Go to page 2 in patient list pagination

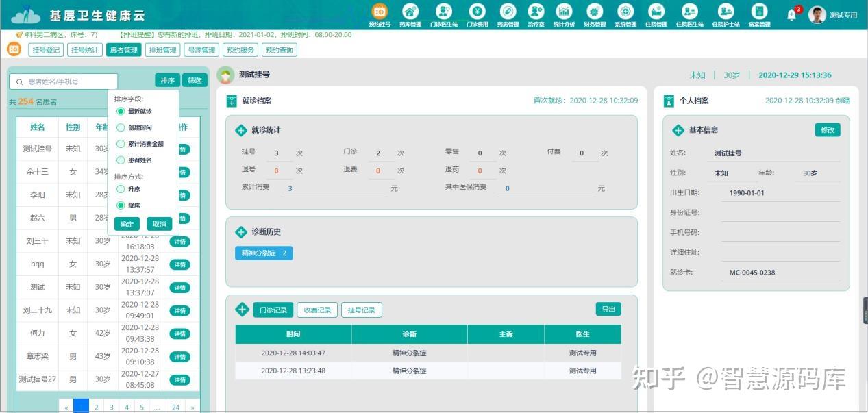click(x=96, y=406)
